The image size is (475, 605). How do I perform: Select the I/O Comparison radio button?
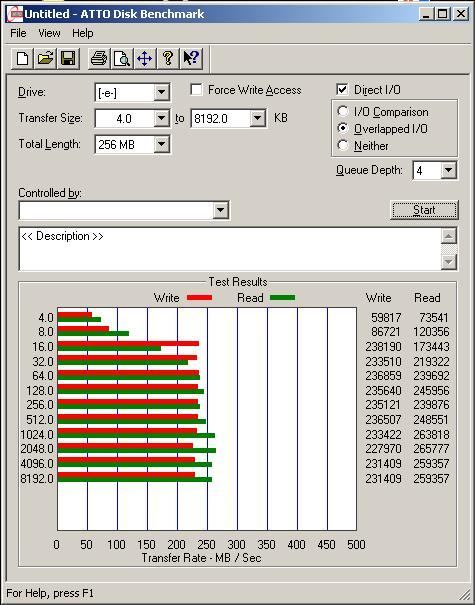pyautogui.click(x=342, y=112)
